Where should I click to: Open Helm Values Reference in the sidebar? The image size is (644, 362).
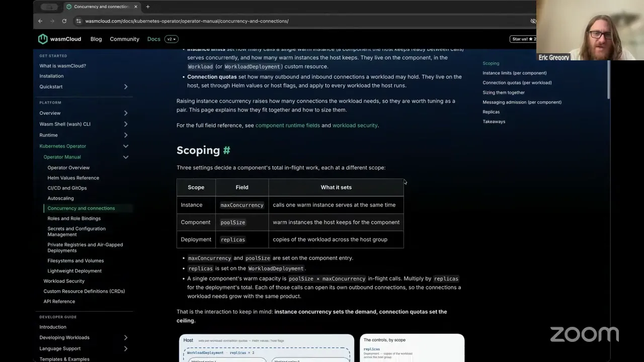click(73, 177)
